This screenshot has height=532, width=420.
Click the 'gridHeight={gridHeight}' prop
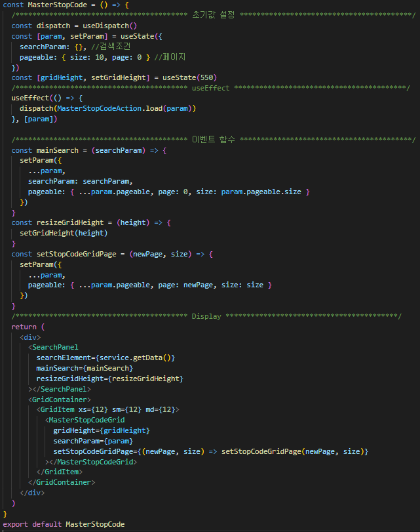(x=102, y=430)
